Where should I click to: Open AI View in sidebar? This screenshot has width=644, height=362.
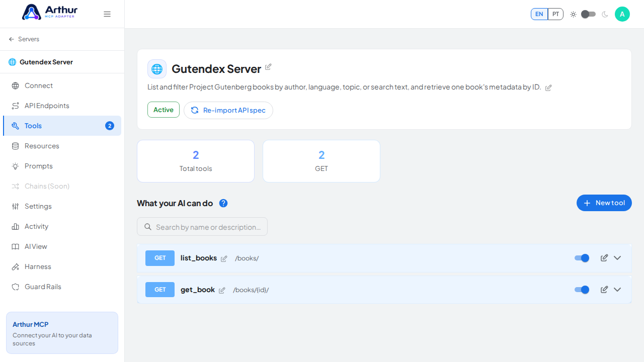(62, 246)
